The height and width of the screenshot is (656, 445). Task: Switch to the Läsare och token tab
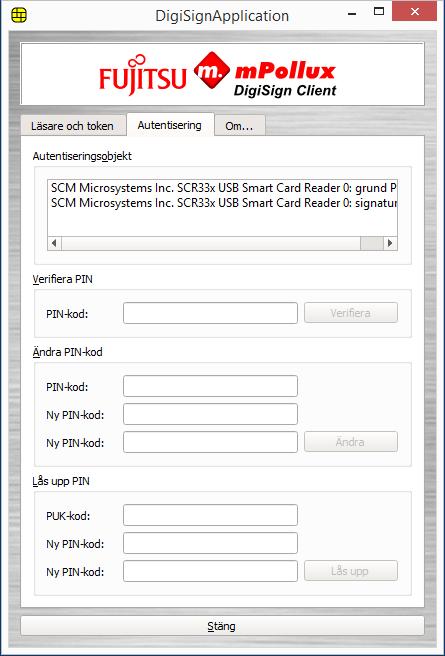pos(72,126)
